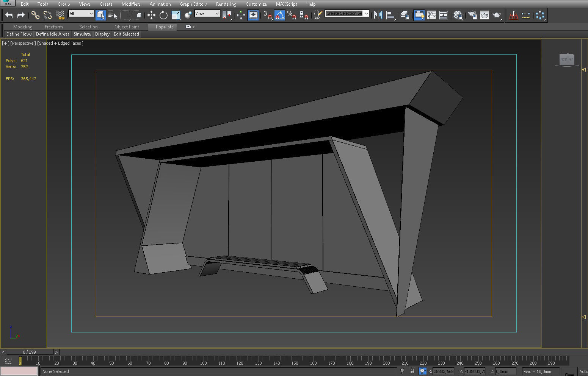Image resolution: width=588 pixels, height=376 pixels.
Task: Toggle the Angle Snap button
Action: coord(279,15)
